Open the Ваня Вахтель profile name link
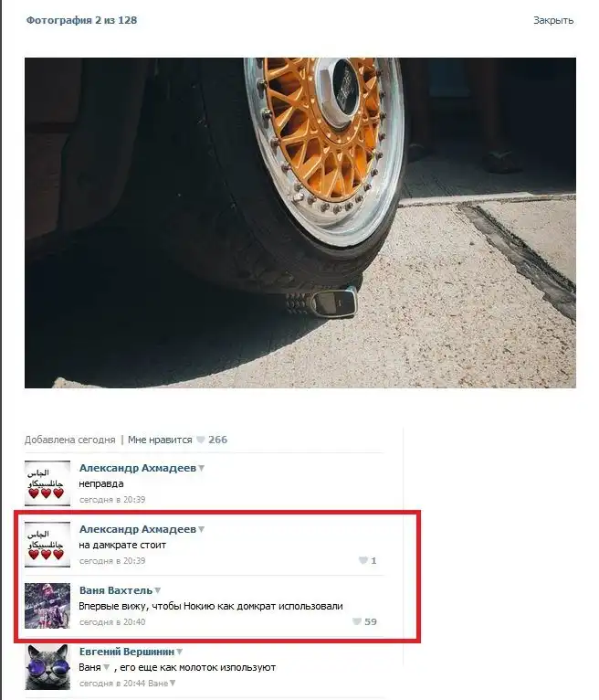Viewport: 599px width, 700px height. pos(116,590)
